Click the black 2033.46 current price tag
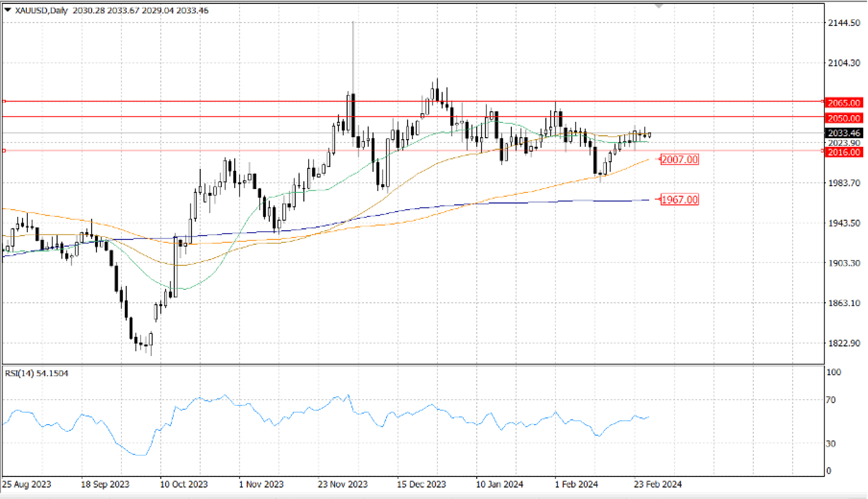The width and height of the screenshot is (868, 499). (844, 133)
